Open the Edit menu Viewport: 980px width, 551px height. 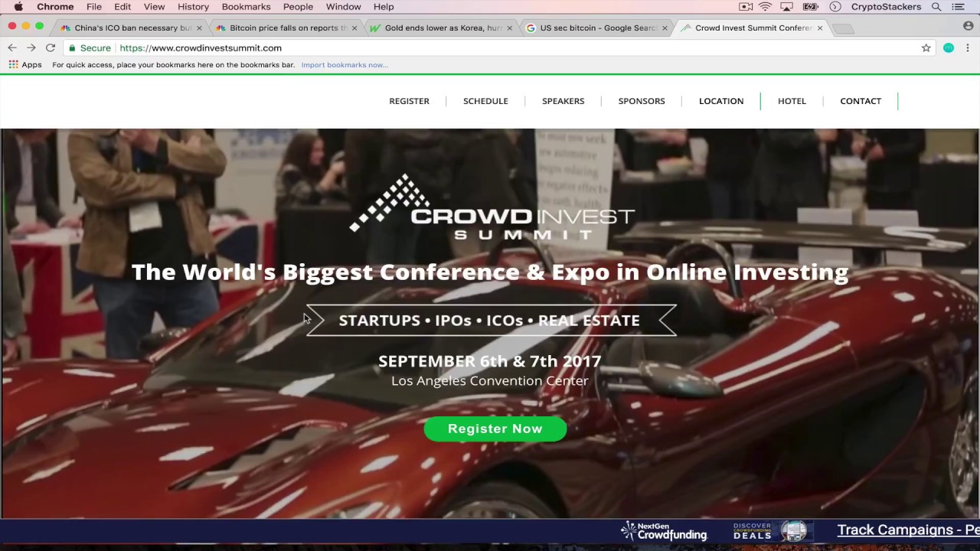pos(122,7)
